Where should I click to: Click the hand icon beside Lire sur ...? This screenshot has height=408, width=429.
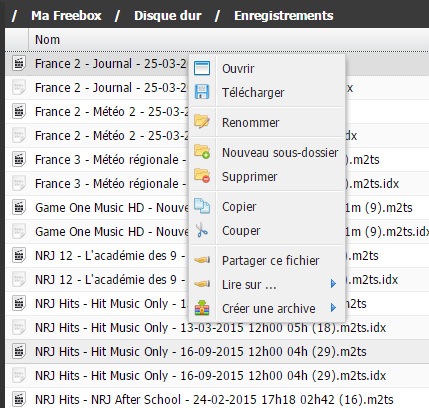tap(202, 284)
